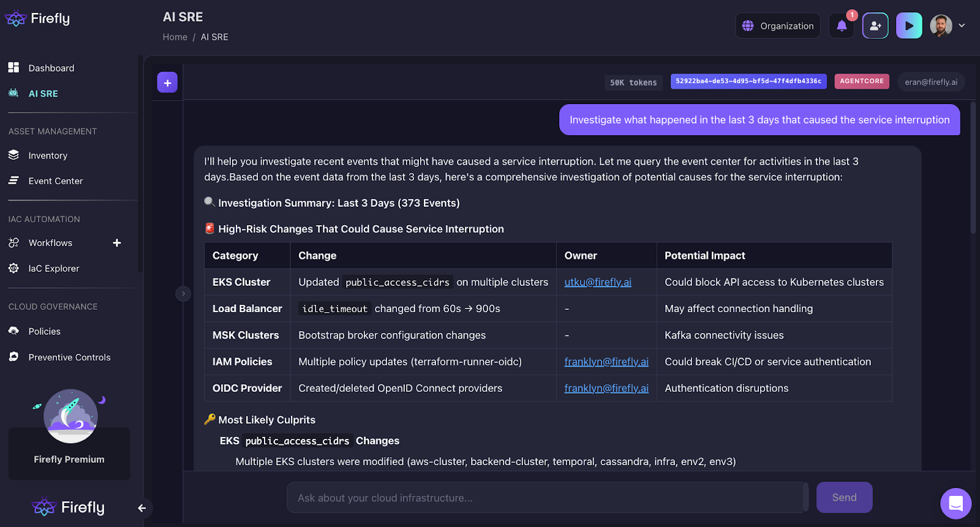Click the IAM Policies category cell
The width and height of the screenshot is (980, 527).
[x=247, y=362]
